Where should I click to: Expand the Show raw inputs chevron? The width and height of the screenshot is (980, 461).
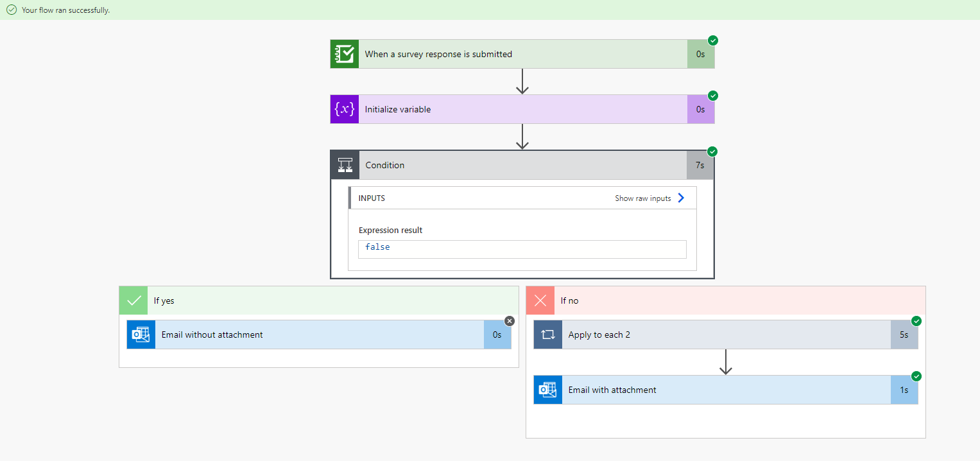(682, 198)
